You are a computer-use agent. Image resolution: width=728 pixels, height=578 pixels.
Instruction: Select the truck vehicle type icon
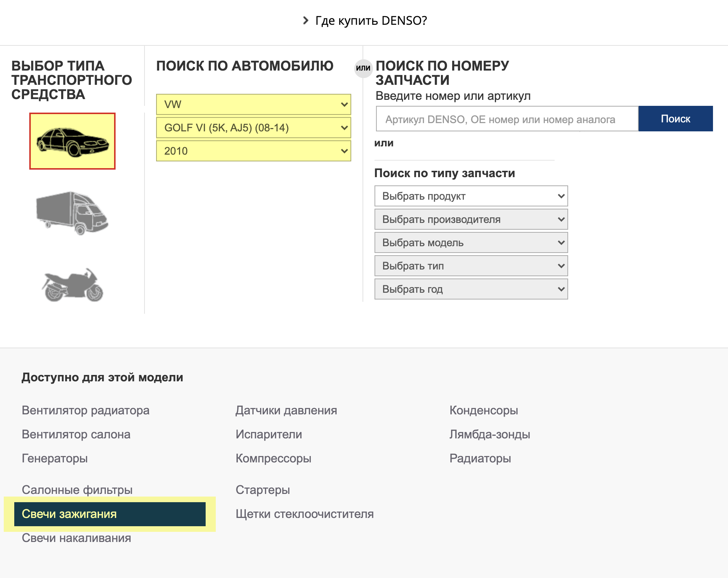click(72, 213)
